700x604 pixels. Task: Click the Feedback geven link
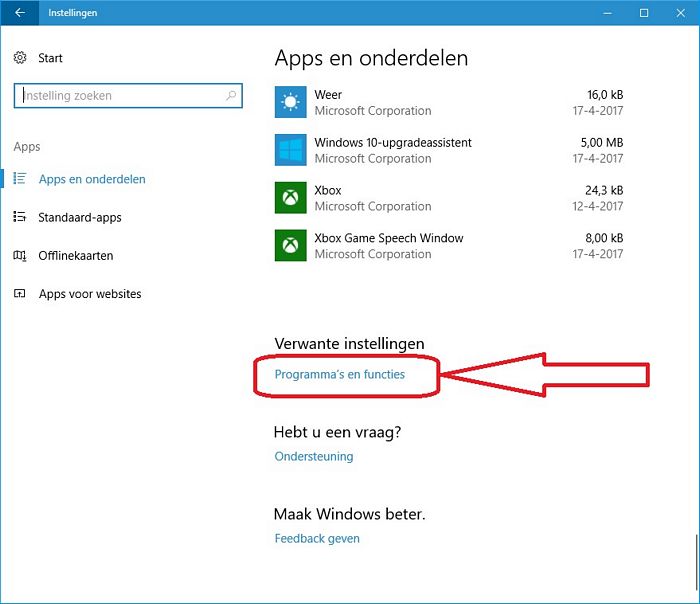(x=317, y=539)
